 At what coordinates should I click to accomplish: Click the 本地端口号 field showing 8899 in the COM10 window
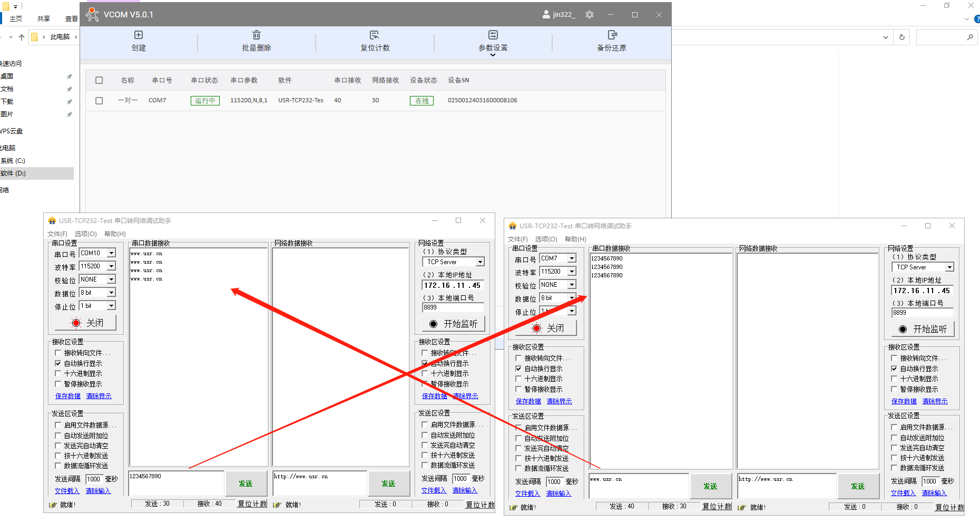453,307
